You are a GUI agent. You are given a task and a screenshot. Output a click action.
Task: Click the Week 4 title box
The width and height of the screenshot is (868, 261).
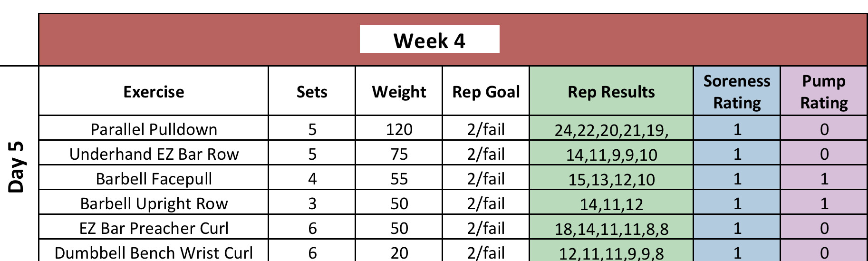(429, 40)
